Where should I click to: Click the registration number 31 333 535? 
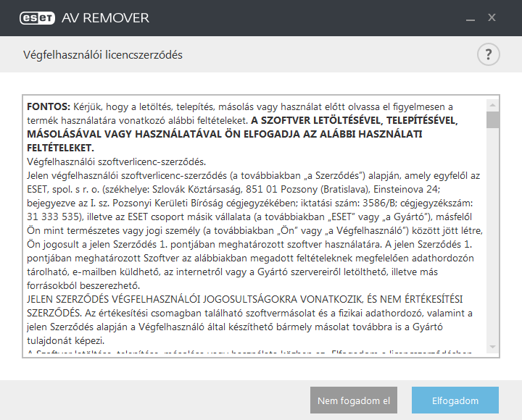click(53, 217)
